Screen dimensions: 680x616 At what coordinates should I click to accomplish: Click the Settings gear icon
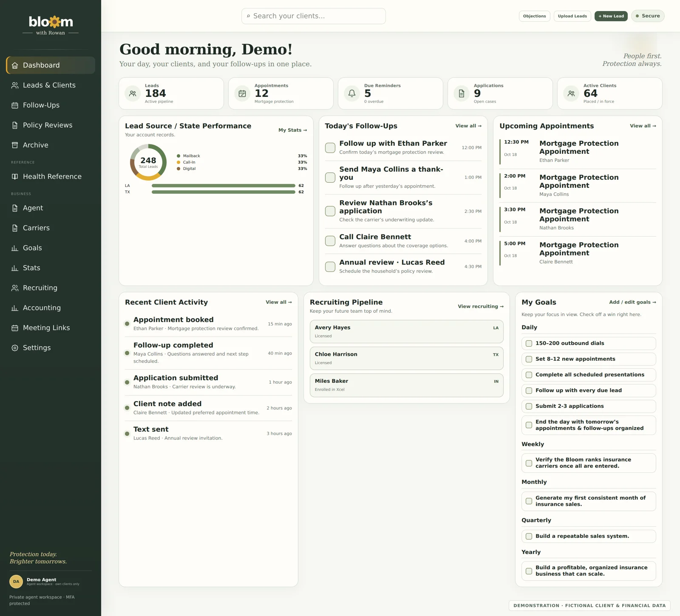(x=15, y=348)
